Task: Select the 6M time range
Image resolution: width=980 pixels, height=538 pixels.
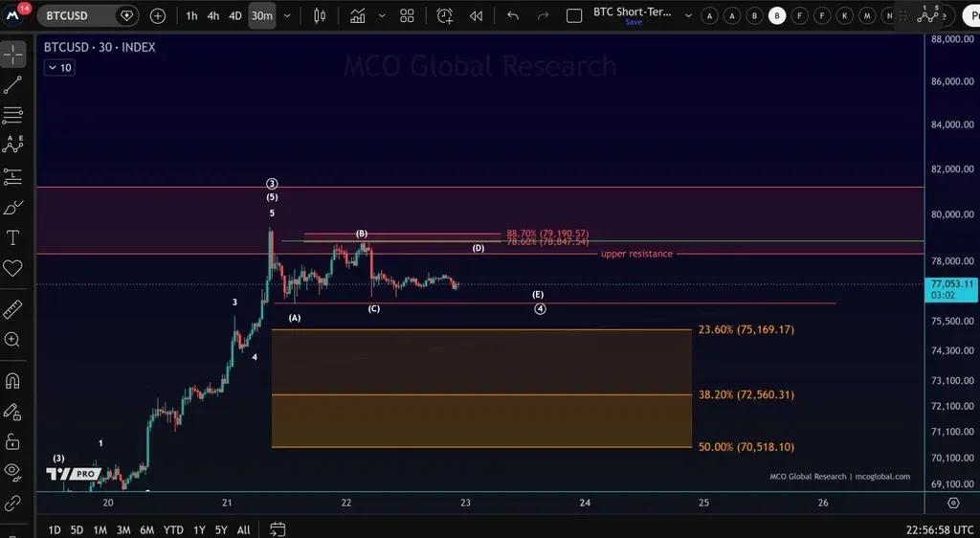Action: click(x=146, y=530)
